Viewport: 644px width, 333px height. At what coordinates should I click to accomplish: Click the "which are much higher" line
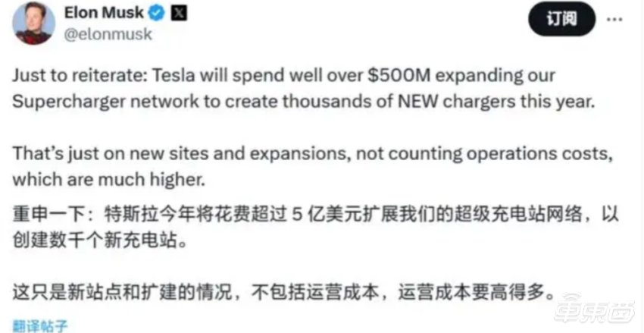click(x=108, y=180)
